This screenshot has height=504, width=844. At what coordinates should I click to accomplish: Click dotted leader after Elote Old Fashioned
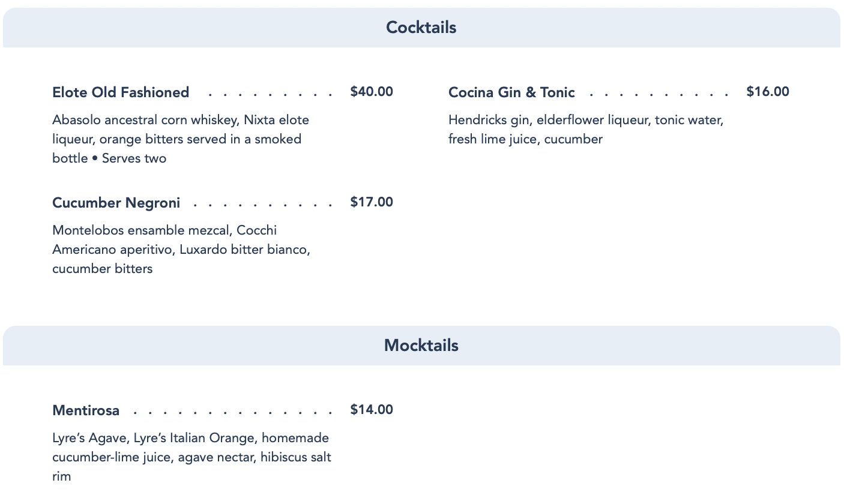pos(270,94)
